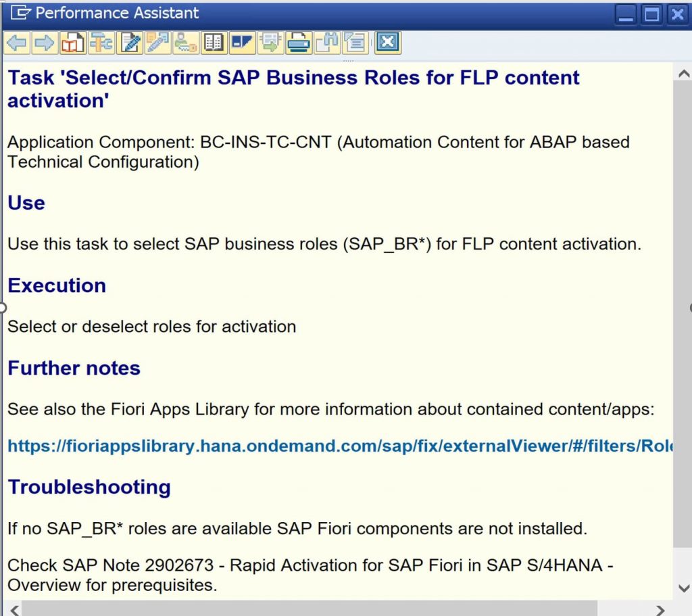Minimize the Performance Assistant window
This screenshot has height=616, width=692.
pyautogui.click(x=625, y=15)
